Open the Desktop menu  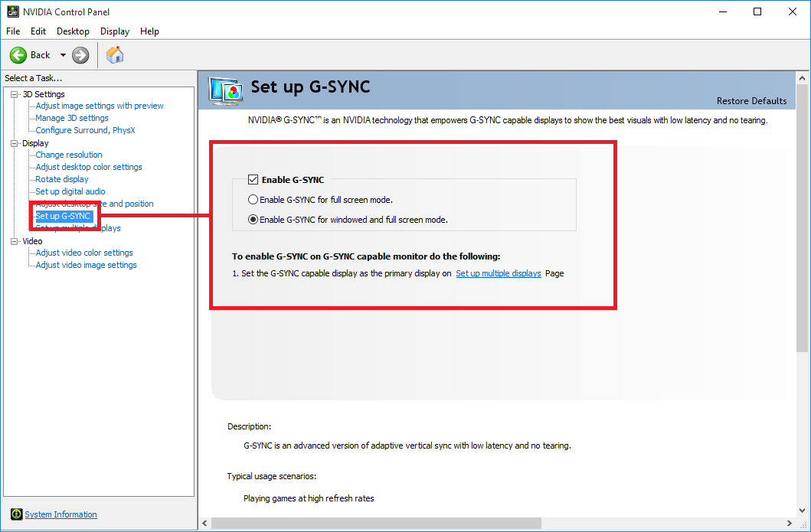[73, 31]
